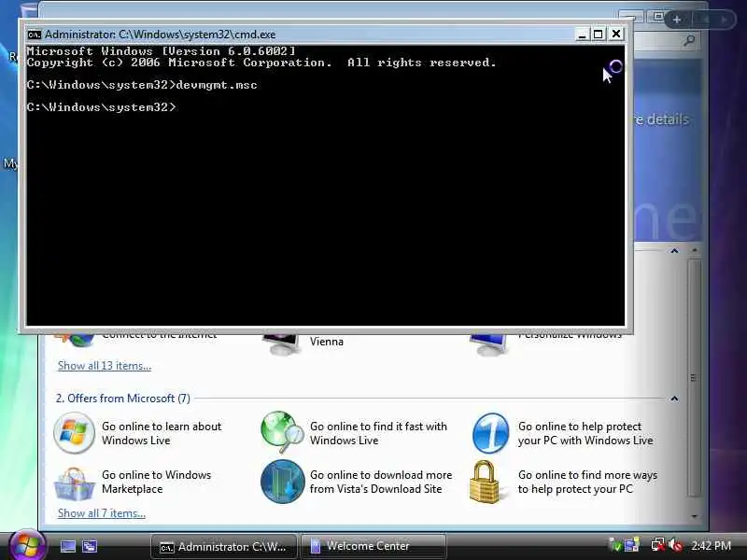
Task: Click the muted volume tray icon
Action: [675, 545]
